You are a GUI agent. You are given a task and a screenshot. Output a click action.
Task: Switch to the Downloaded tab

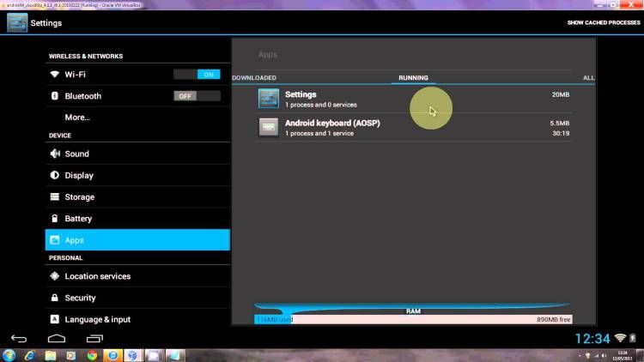click(x=254, y=78)
